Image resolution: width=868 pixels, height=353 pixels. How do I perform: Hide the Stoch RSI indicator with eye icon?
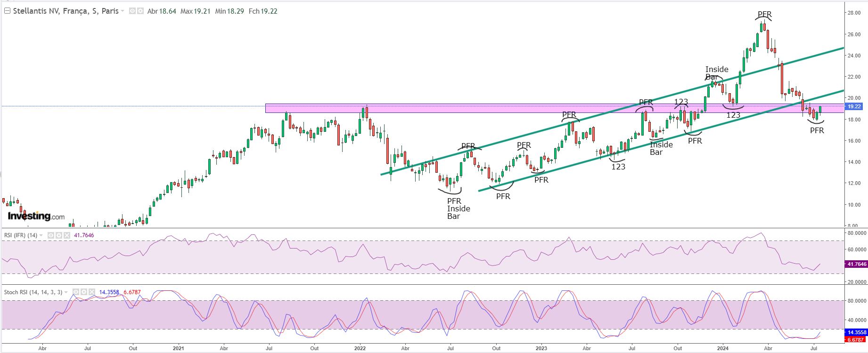coord(76,292)
